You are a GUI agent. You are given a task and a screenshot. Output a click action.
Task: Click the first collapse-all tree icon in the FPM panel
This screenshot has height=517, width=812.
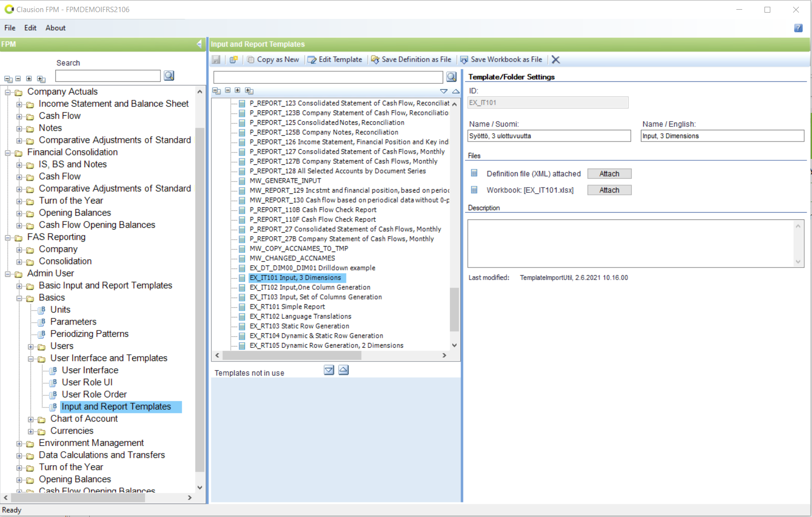8,79
